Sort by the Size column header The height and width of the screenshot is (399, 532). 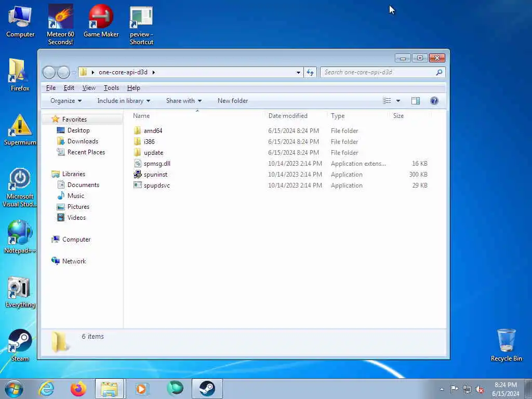pyautogui.click(x=410, y=116)
